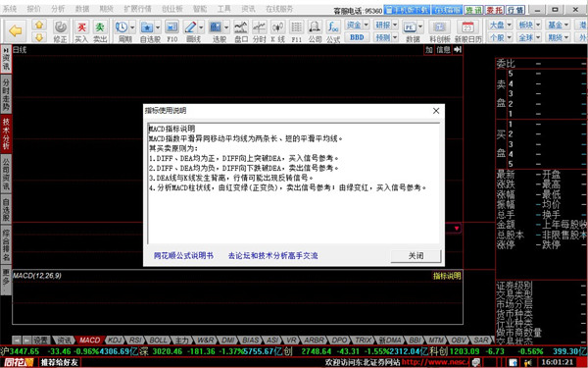Image resolution: width=588 pixels, height=368 pixels.
Task: Click the up arrow page button
Action: (39, 26)
